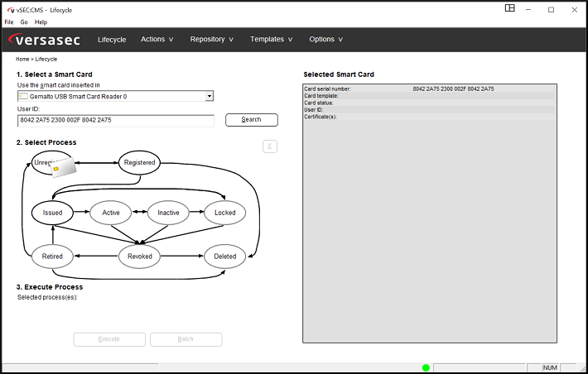
Task: Click the Card status row
Action: point(429,103)
